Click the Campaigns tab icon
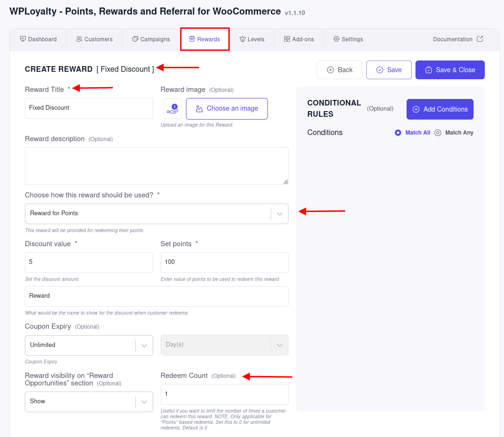Viewport: 504px width, 437px height. [x=135, y=39]
